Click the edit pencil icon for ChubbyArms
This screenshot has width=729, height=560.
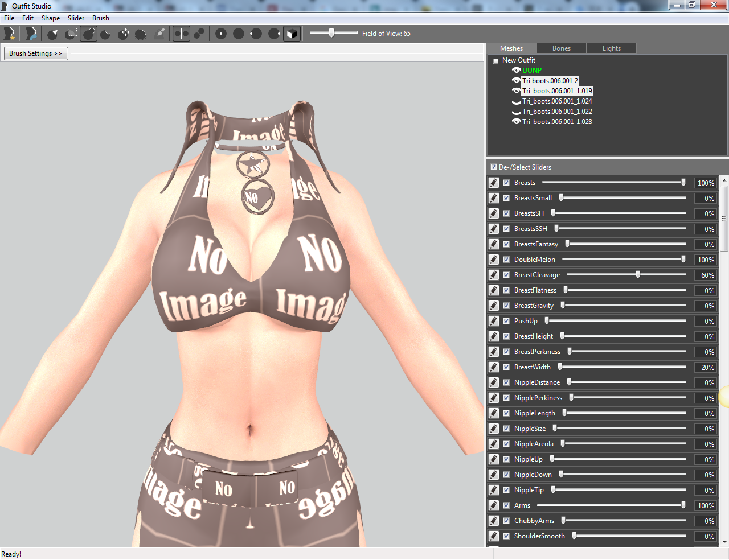494,521
